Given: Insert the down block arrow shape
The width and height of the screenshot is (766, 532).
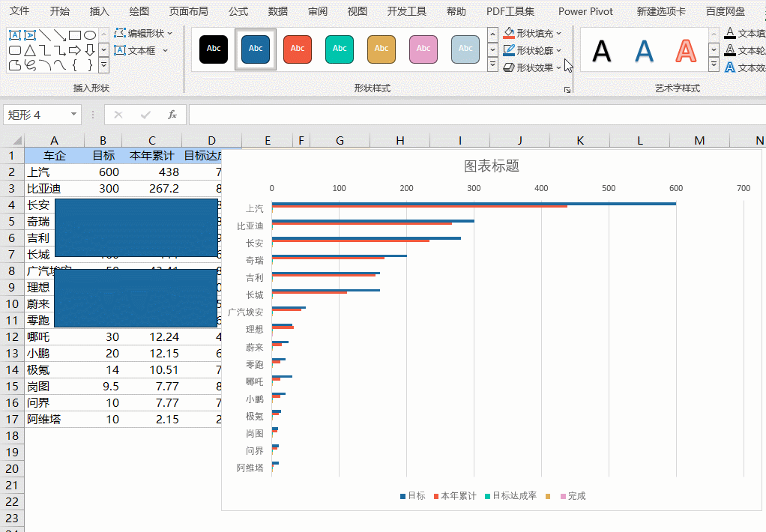Looking at the screenshot, I should [x=90, y=50].
